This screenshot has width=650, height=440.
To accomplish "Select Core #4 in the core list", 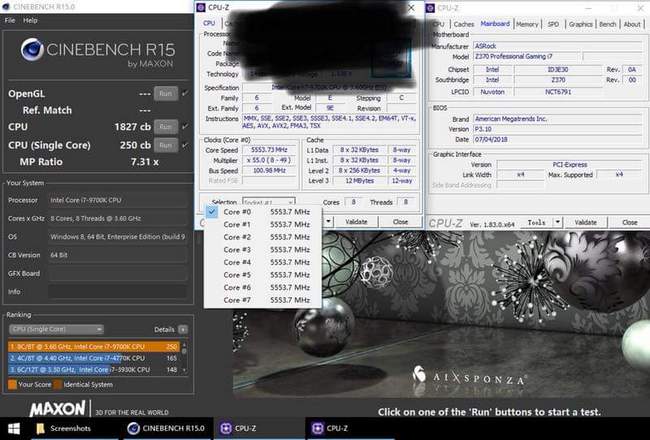I will [x=263, y=262].
